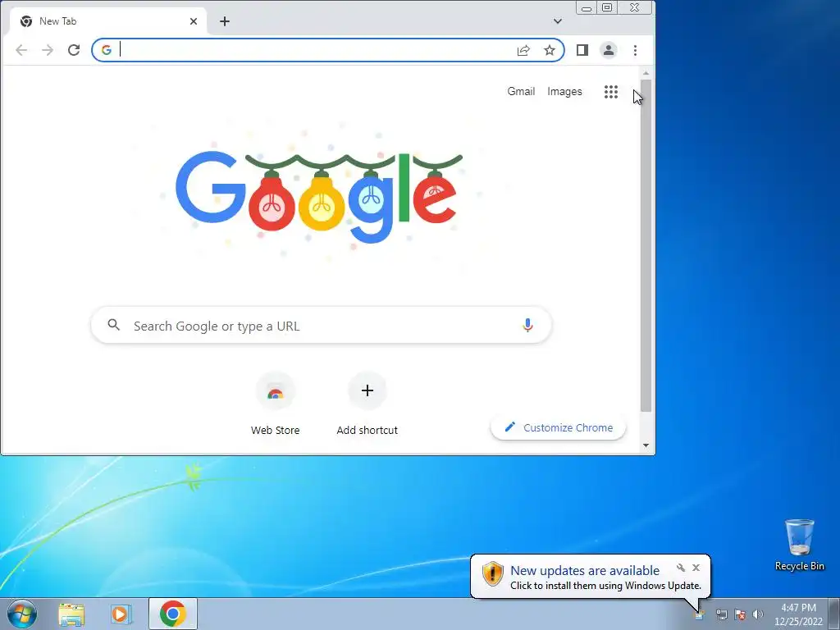The image size is (840, 630).
Task: Click Customize Chrome button
Action: [558, 427]
